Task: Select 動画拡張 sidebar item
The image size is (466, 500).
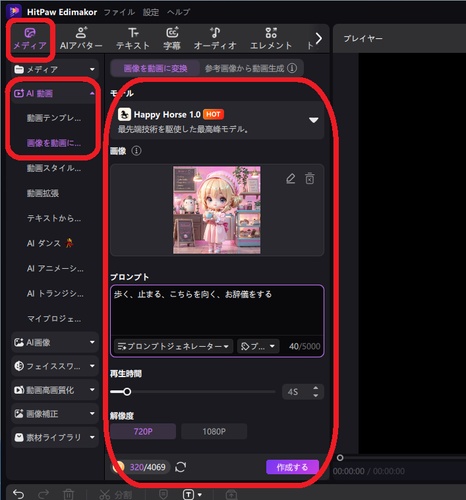Action: click(x=43, y=193)
